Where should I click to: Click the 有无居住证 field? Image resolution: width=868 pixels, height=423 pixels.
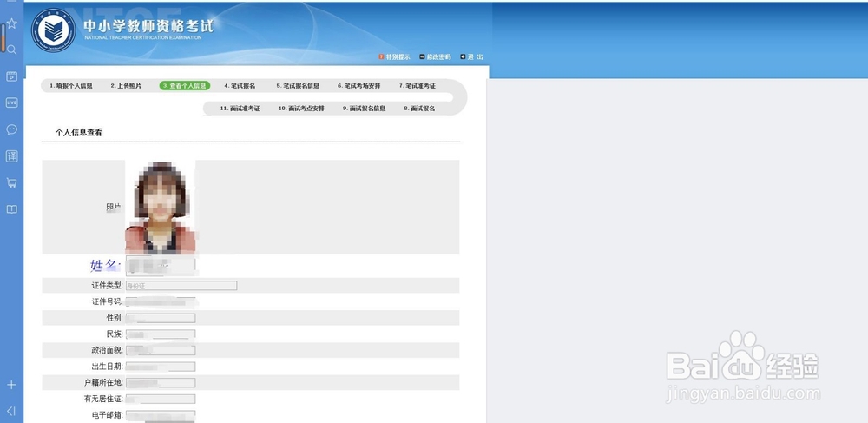[x=161, y=399]
